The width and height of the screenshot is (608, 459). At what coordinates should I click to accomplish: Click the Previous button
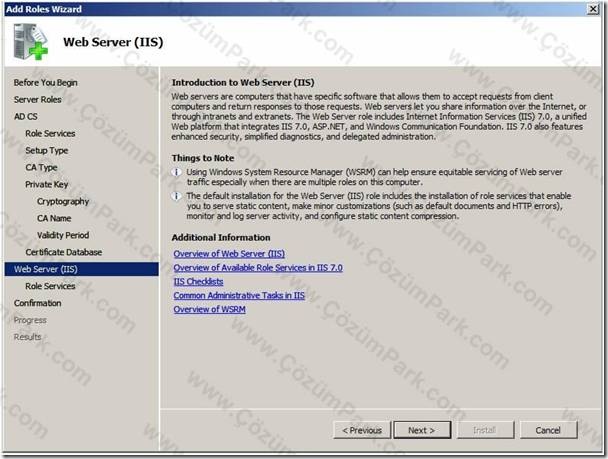(362, 430)
